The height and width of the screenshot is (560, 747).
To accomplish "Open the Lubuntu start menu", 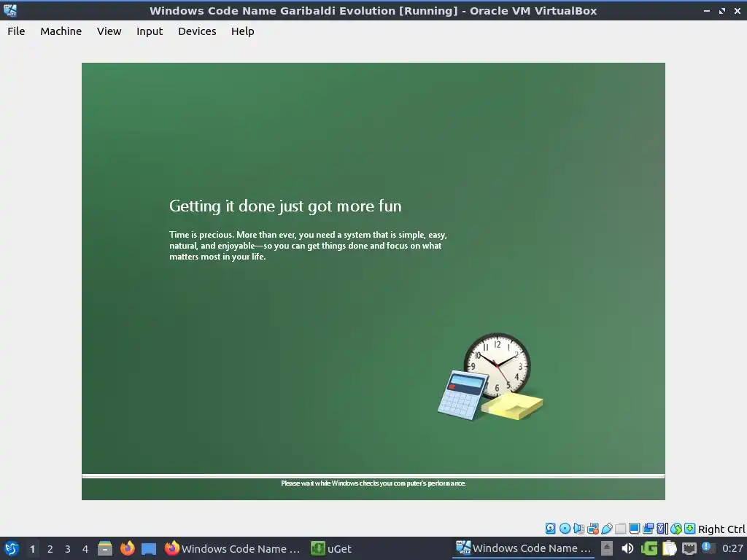I will (x=11, y=548).
